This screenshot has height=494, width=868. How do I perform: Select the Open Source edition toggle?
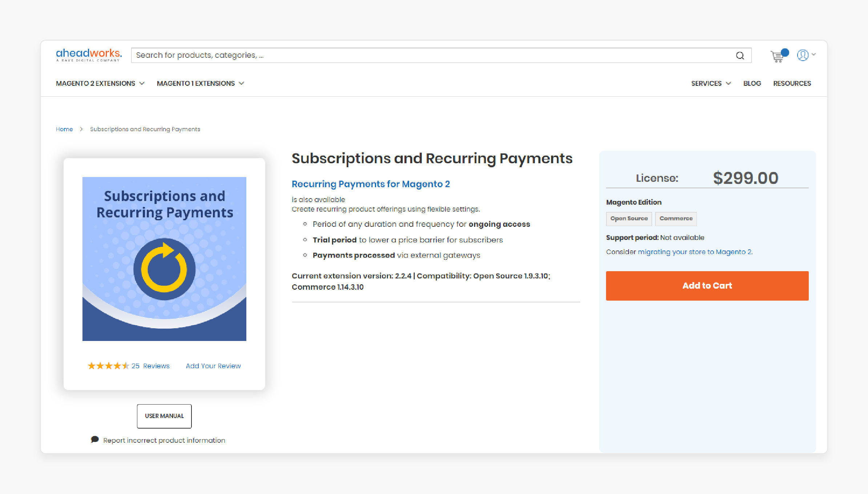[629, 218]
